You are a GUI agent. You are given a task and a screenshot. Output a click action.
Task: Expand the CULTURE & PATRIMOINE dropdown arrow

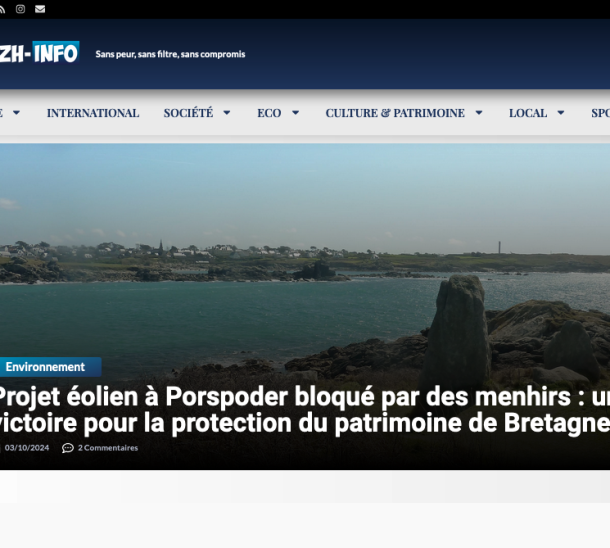click(479, 113)
